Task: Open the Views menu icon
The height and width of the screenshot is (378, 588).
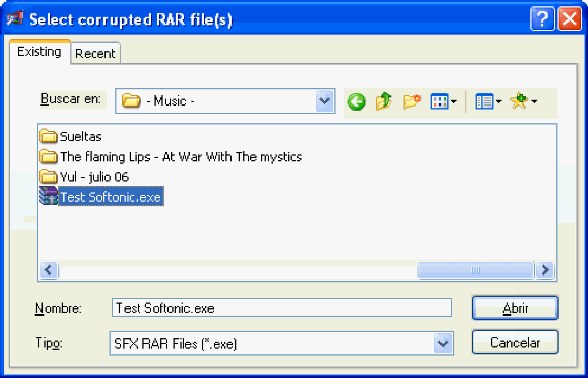Action: point(439,101)
